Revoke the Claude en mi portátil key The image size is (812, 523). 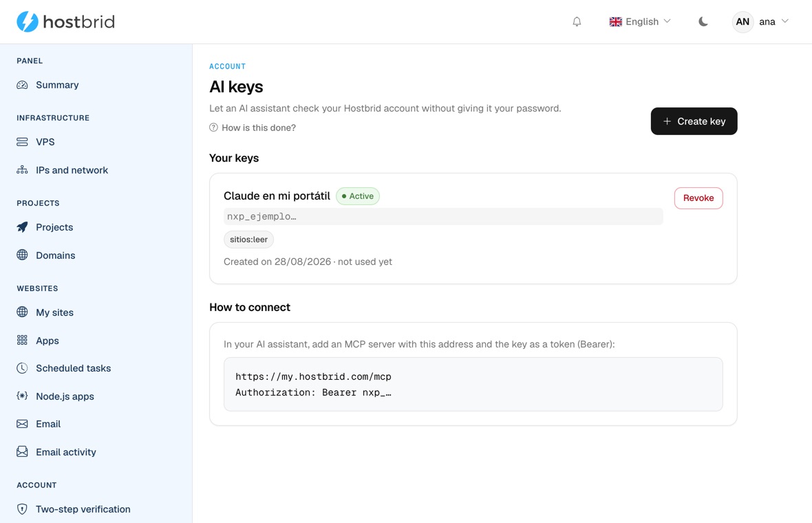698,198
